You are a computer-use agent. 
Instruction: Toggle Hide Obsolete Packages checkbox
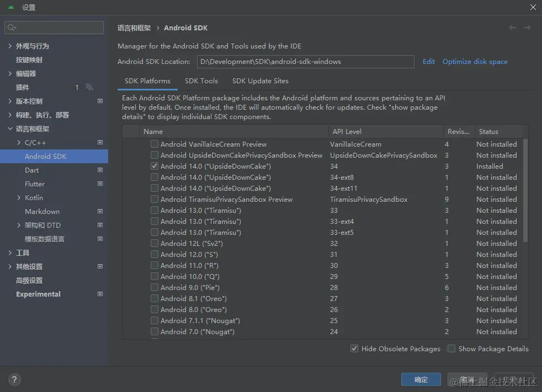pyautogui.click(x=354, y=348)
